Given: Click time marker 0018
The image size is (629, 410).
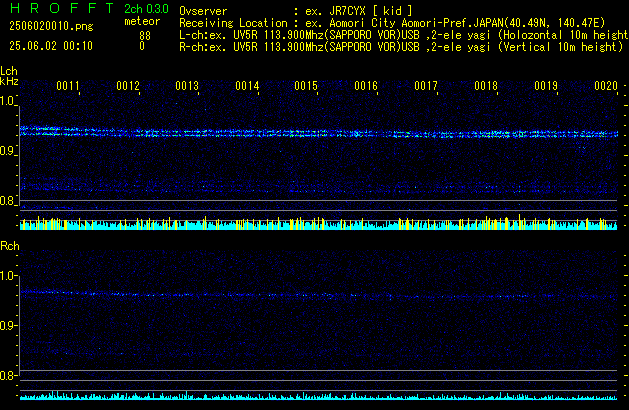Looking at the screenshot, I should point(486,86).
